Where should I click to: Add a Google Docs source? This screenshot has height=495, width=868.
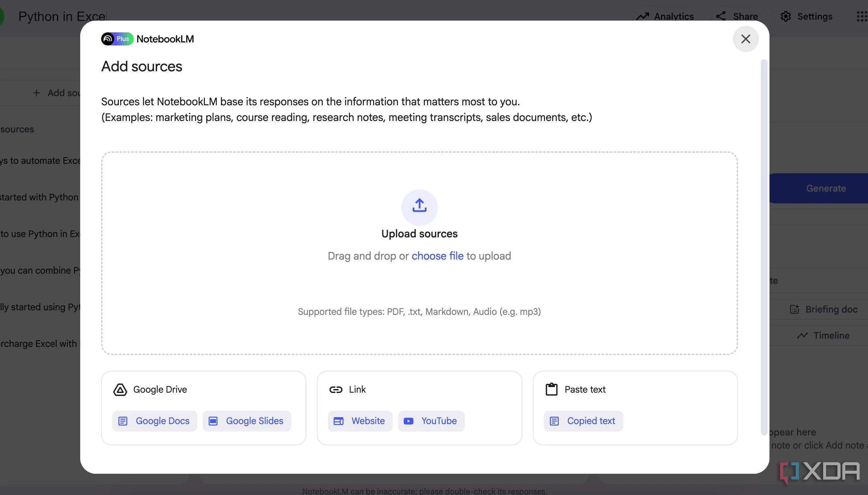(x=155, y=421)
